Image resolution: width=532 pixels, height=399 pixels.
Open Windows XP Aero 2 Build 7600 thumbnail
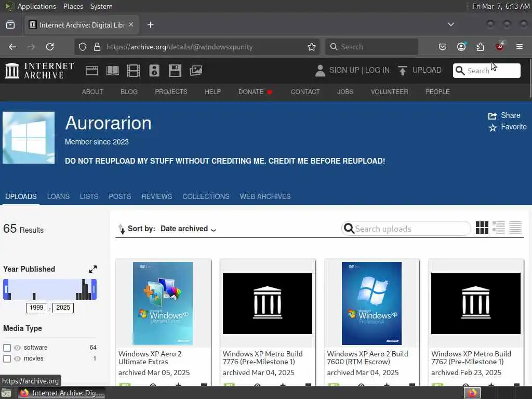pos(371,303)
